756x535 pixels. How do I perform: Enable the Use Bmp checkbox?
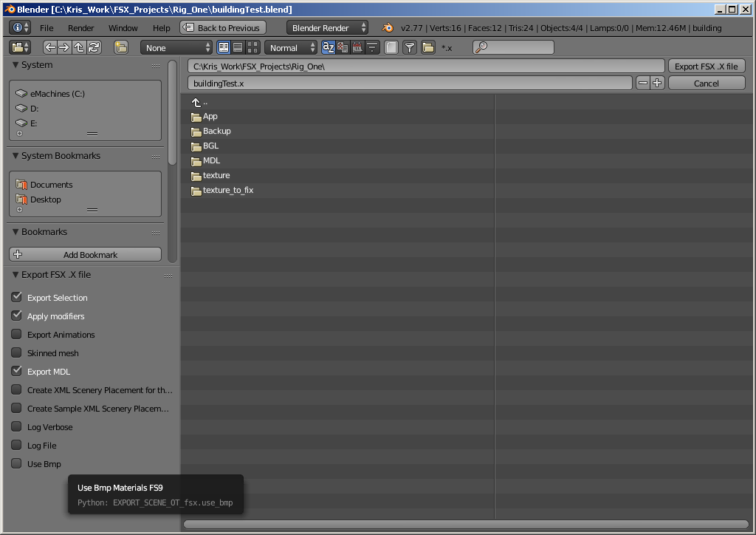16,464
